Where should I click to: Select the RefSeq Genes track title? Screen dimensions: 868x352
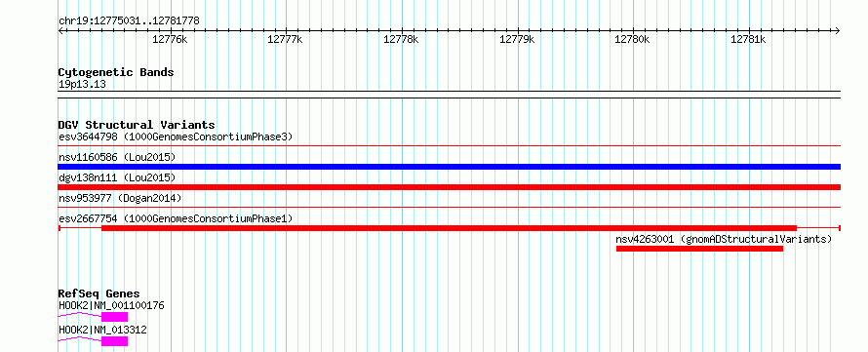pos(99,293)
